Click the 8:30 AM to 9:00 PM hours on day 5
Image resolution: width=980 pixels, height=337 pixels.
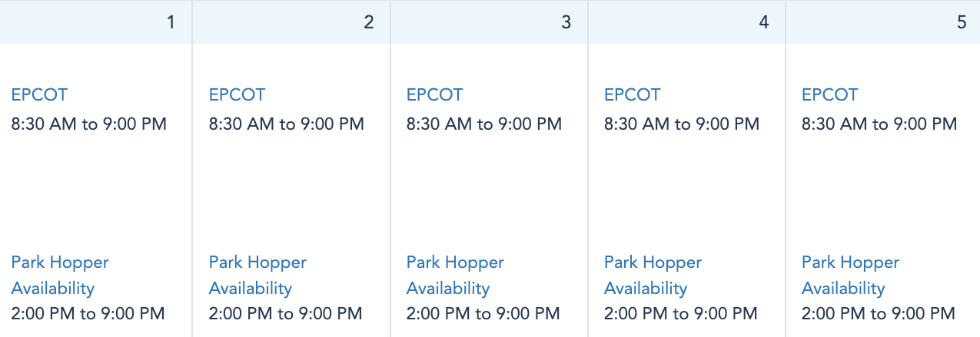879,124
